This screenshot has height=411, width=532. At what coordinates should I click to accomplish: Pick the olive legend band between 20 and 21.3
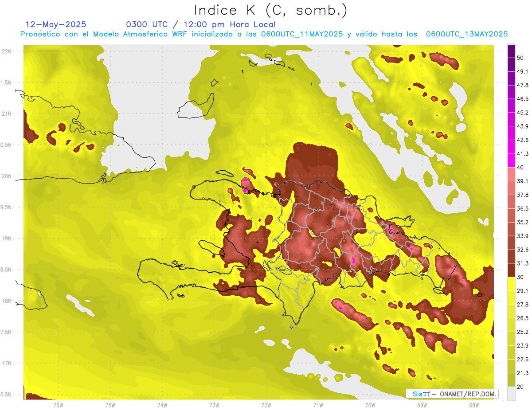[x=511, y=380]
